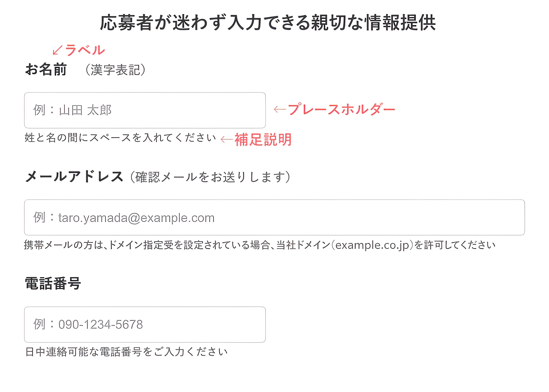Click the red ラベル annotation text
This screenshot has width=549, height=392.
click(x=85, y=50)
